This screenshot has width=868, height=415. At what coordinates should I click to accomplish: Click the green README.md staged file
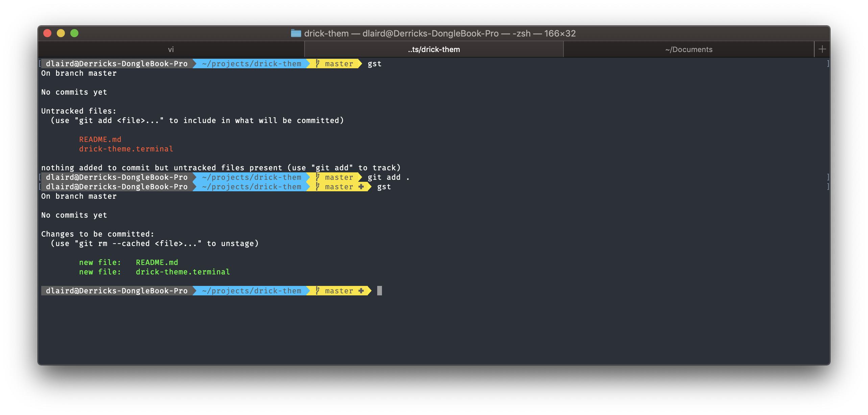pyautogui.click(x=157, y=262)
